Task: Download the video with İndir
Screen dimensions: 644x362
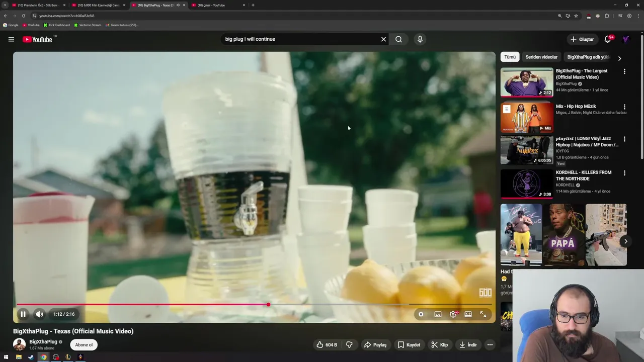Action: coord(468,345)
